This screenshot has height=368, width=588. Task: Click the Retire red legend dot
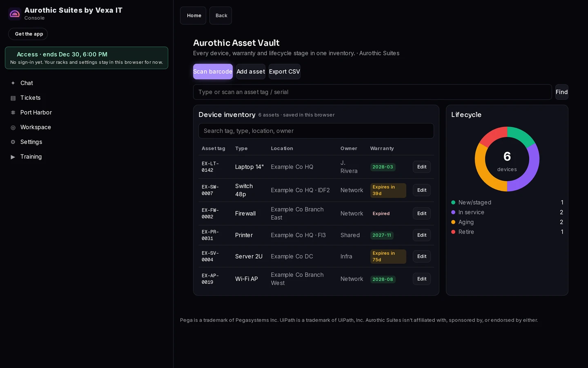[453, 232]
